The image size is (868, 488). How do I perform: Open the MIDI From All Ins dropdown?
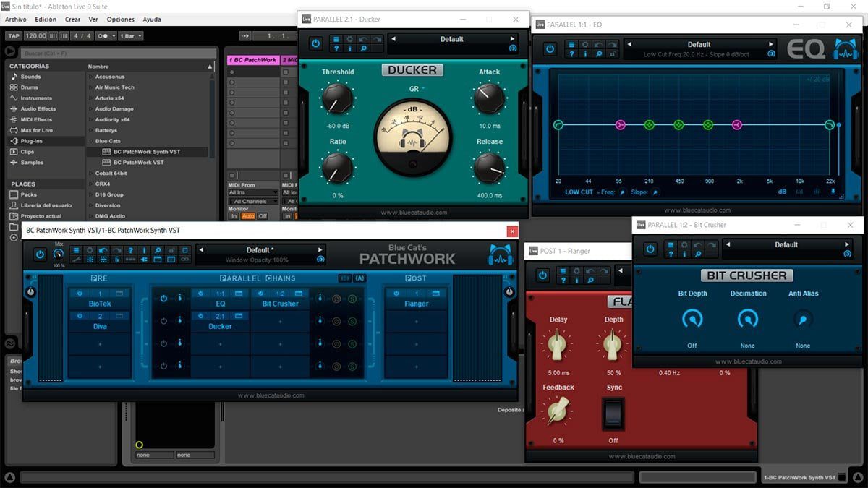pos(252,192)
